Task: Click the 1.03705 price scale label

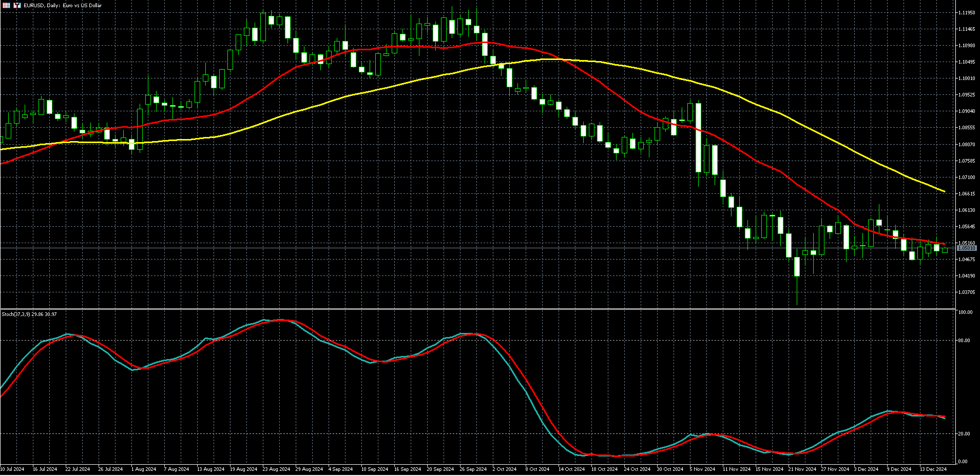Action: [x=967, y=292]
